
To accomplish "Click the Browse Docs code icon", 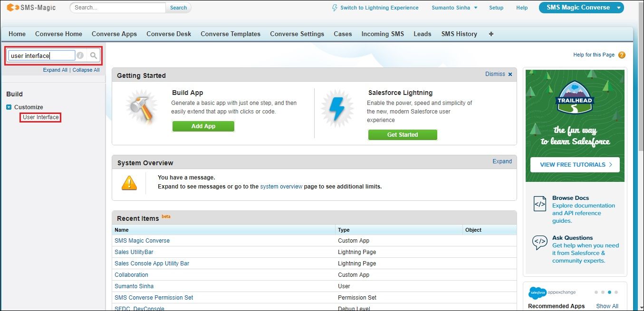I will coord(540,204).
